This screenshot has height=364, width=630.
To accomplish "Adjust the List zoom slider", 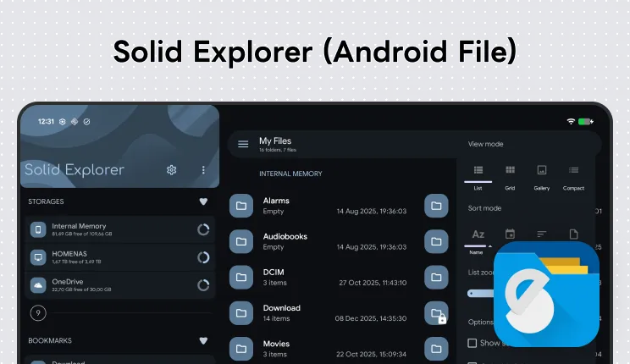I will 480,293.
